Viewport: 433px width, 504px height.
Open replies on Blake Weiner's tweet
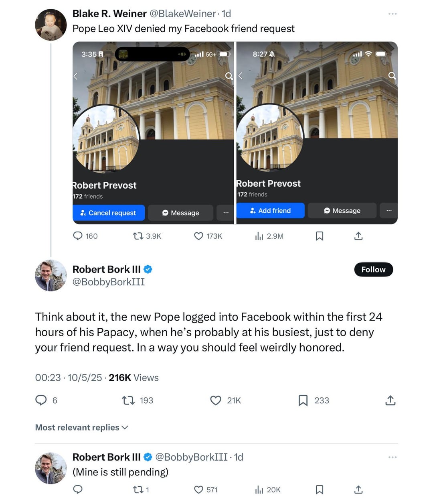(78, 236)
